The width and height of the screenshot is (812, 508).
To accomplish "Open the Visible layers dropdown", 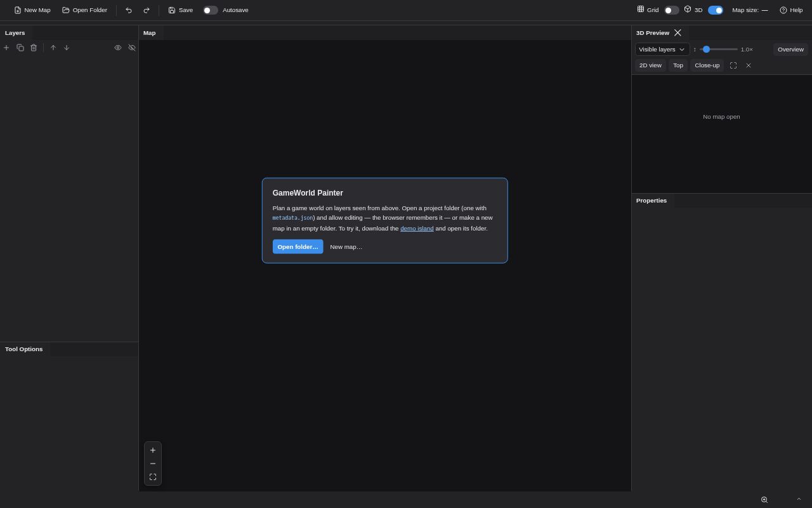I will tap(662, 50).
